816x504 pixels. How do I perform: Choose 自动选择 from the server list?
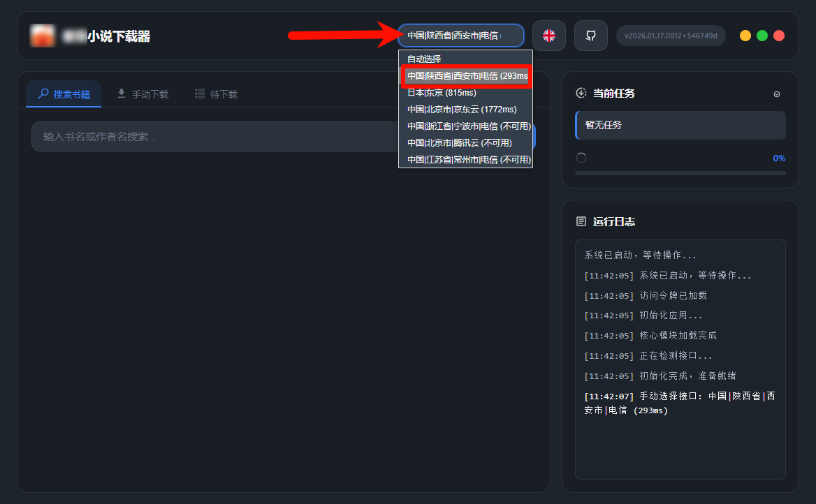pyautogui.click(x=424, y=59)
